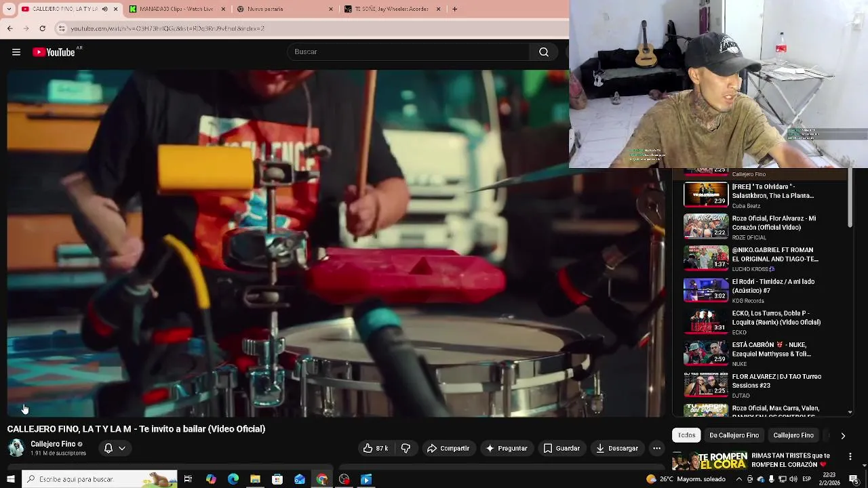
Task: Open weather widget 26°C Mayorm. soleado
Action: coord(687,479)
